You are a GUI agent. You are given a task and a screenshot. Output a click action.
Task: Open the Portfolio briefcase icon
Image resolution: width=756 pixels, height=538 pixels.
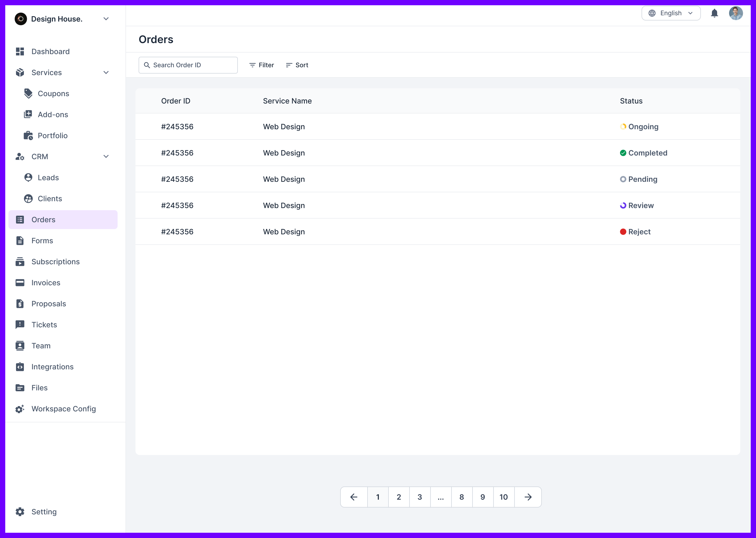[x=28, y=135]
